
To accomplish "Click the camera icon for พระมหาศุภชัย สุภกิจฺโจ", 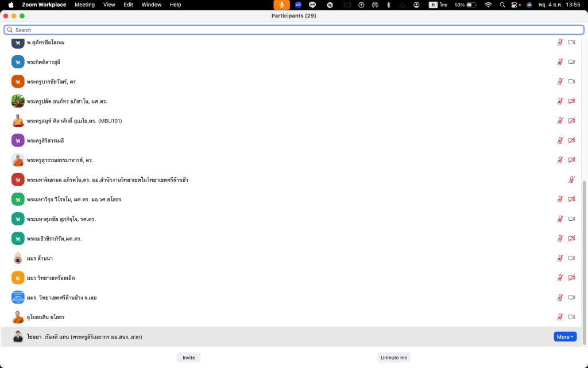I will [571, 219].
